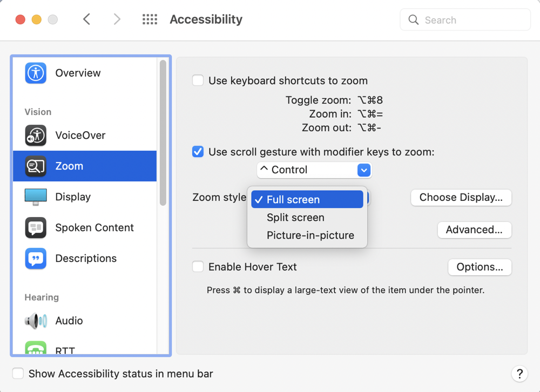Uncheck scroll gesture with modifier keys
Viewport: 540px width, 392px height.
tap(198, 152)
